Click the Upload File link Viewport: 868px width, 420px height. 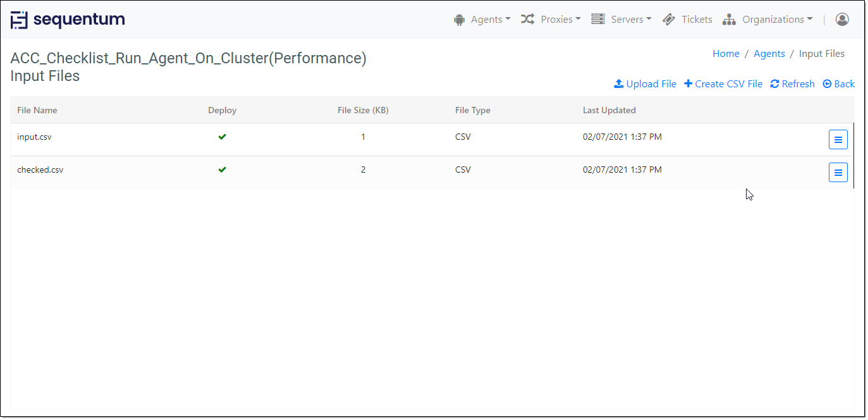click(x=645, y=84)
